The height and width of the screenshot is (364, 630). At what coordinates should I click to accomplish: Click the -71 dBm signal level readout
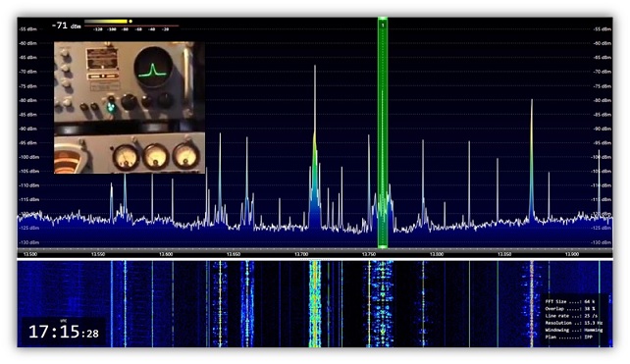pos(66,26)
